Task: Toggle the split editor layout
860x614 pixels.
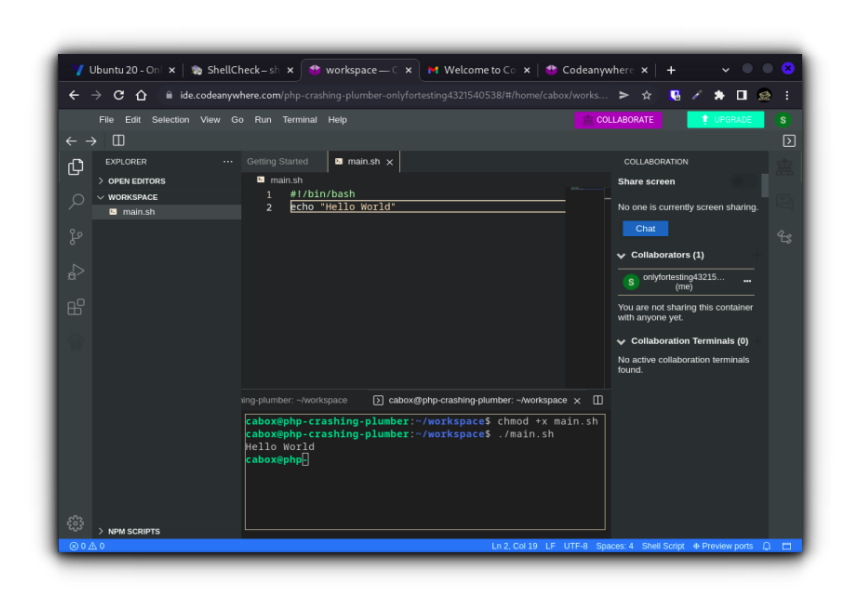Action: point(118,140)
